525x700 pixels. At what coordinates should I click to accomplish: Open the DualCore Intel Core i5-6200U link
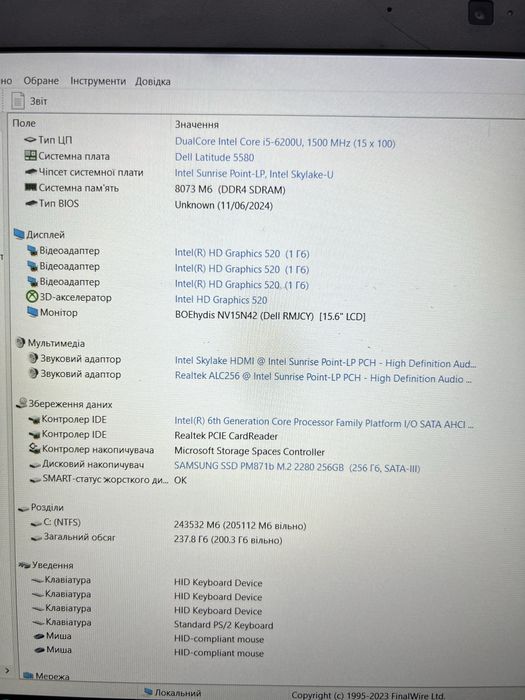285,142
